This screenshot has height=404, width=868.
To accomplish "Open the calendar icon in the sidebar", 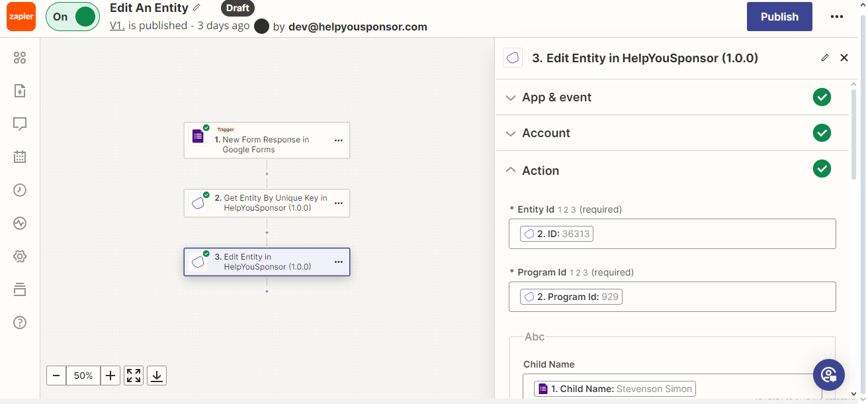I will pos(20,157).
